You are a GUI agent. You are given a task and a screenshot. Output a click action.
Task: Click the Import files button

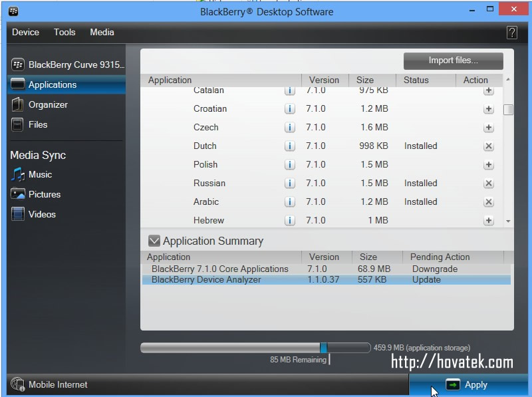click(454, 61)
